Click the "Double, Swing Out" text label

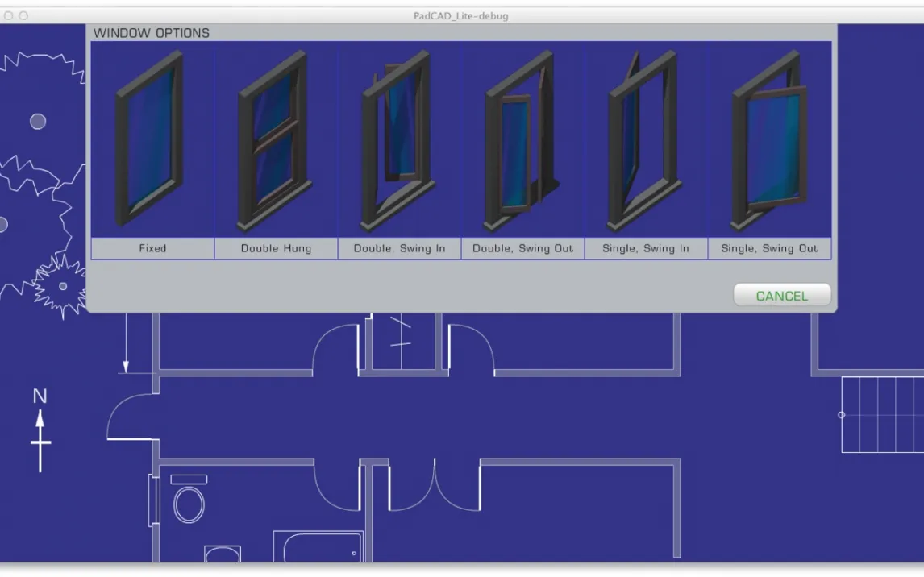pos(522,249)
